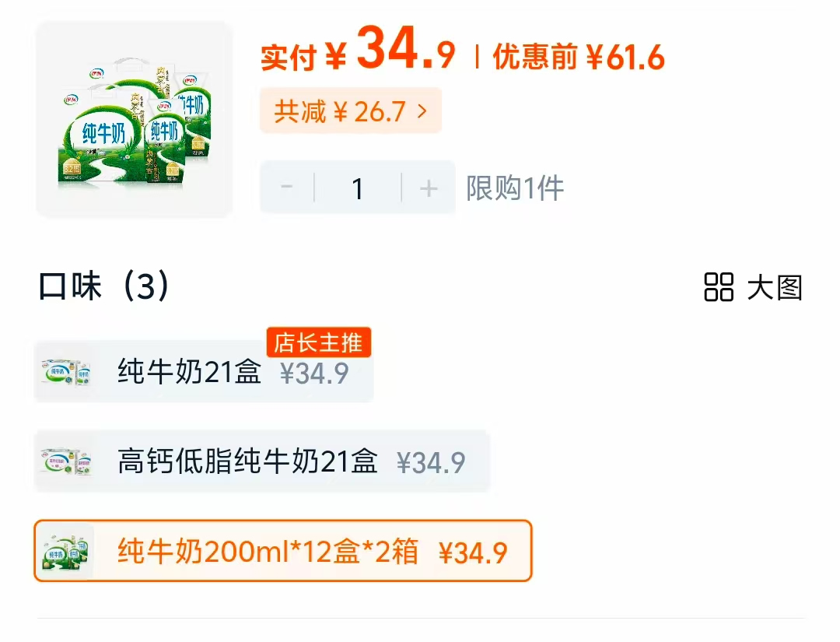Select the 高钙低脂纯牛奶21盒 option

[262, 461]
